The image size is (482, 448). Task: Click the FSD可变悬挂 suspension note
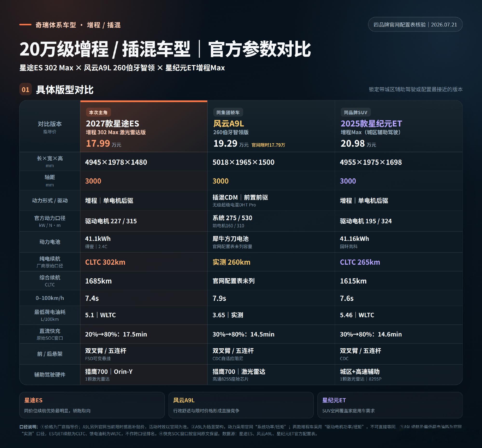tap(98, 358)
